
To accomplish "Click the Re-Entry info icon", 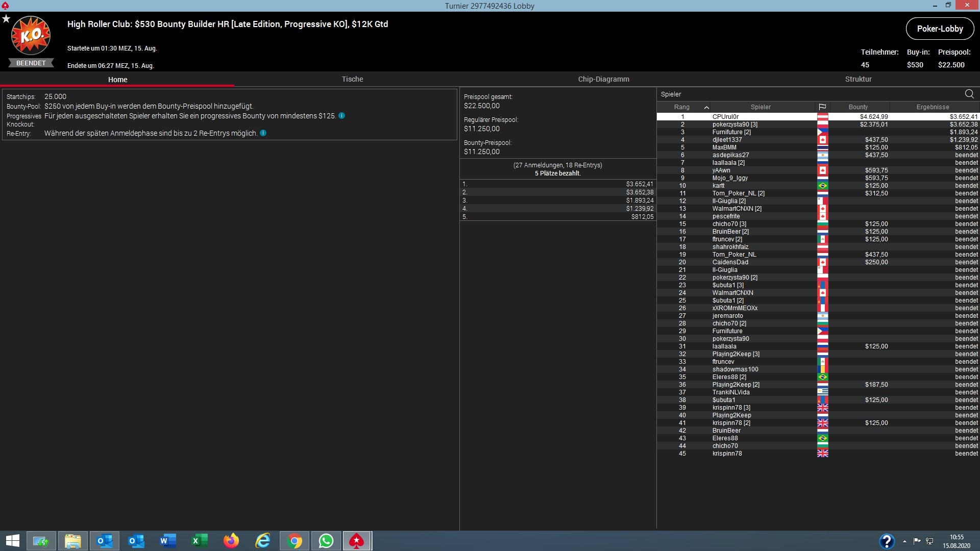I will [x=263, y=133].
